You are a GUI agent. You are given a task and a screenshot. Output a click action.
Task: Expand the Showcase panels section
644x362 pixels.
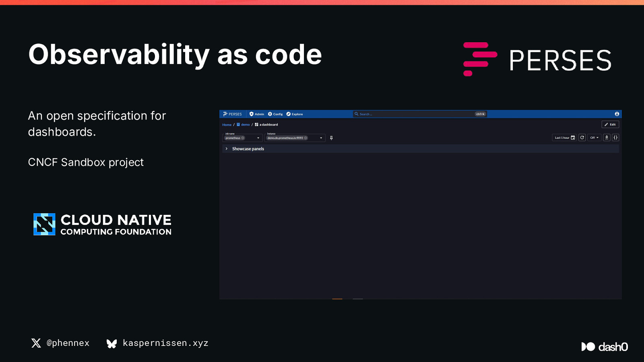(227, 149)
